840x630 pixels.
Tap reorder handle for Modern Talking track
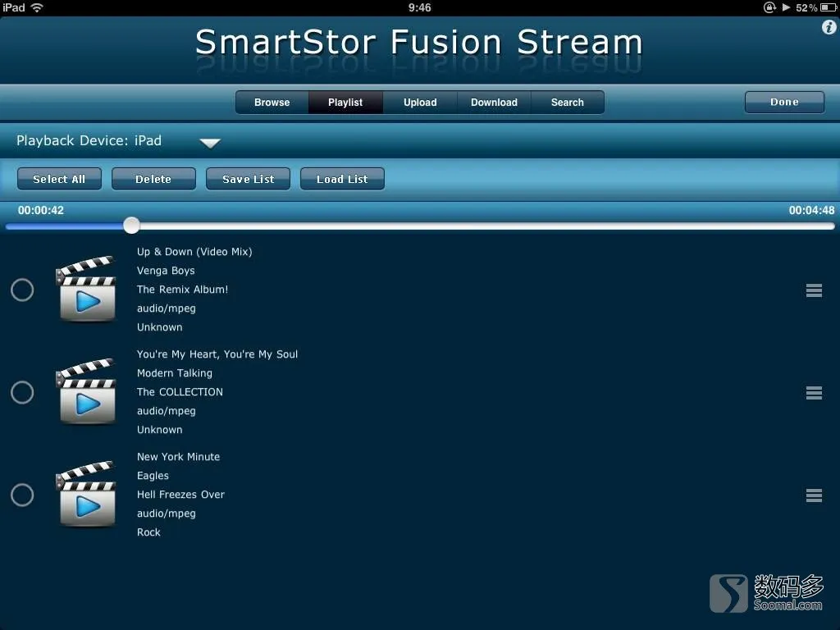[x=814, y=393]
